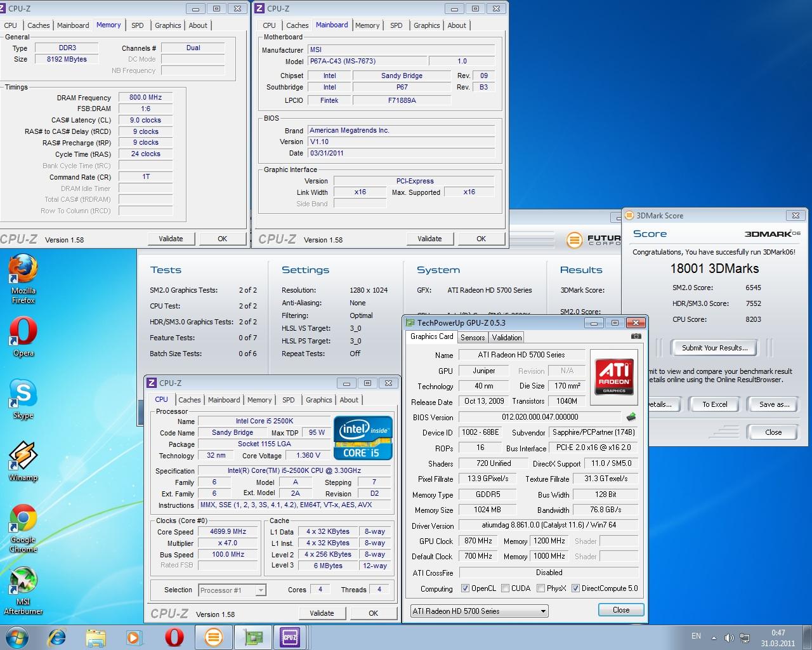Open the Validation tab in GPU-Z
Image resolution: width=812 pixels, height=650 pixels.
click(x=507, y=338)
